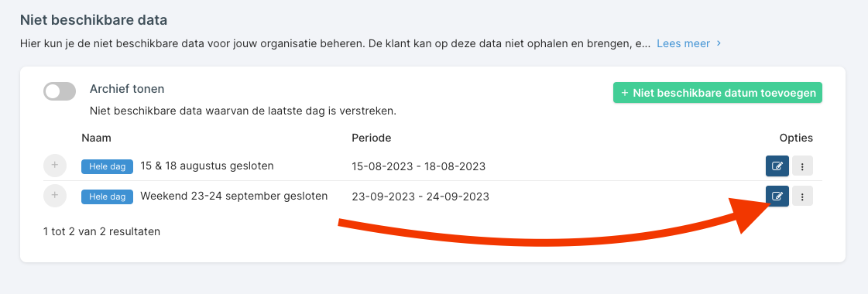Click the Naam column header

coord(96,138)
